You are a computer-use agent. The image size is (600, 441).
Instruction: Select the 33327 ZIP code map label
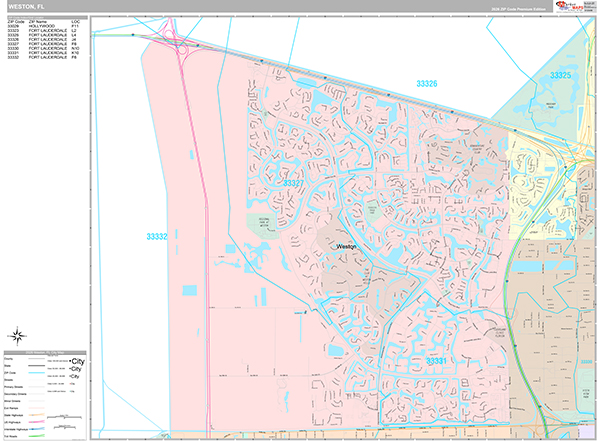tap(293, 183)
